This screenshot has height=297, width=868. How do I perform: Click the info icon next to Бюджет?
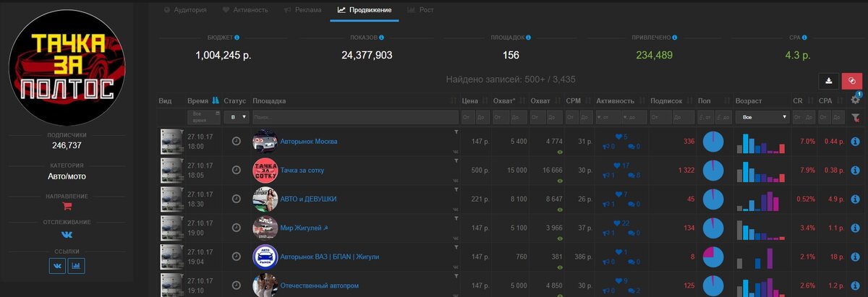pyautogui.click(x=237, y=37)
